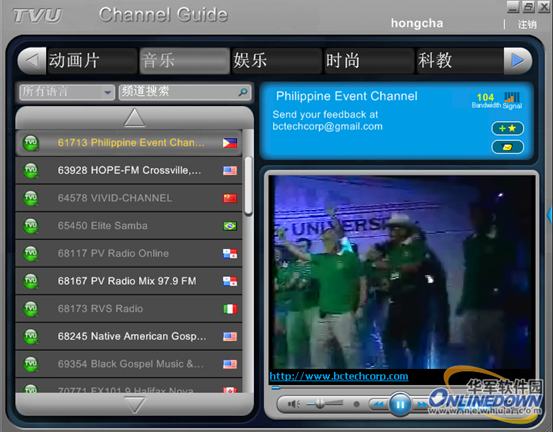This screenshot has width=553, height=432.
Task: Click the 注销 logout link
Action: click(x=527, y=24)
